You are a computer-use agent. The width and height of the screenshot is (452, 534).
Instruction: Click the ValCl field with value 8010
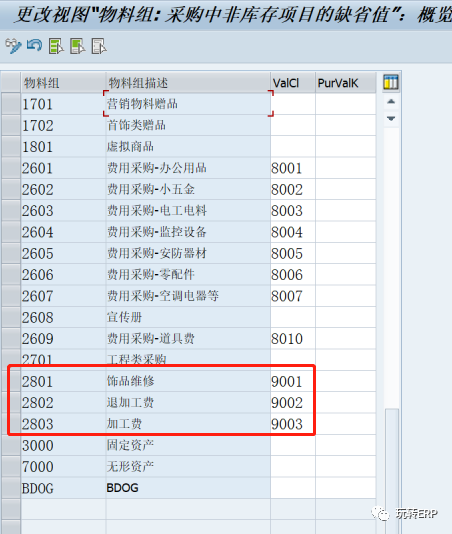(293, 339)
